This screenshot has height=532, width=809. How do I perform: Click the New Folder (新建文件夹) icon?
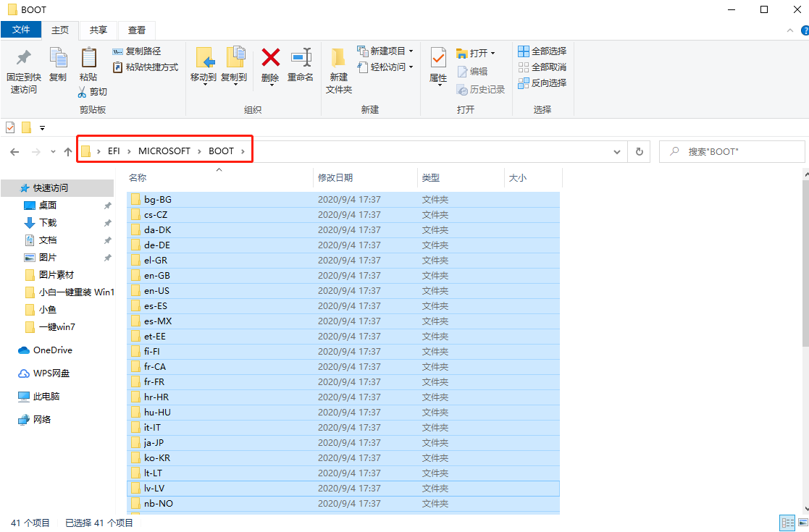pyautogui.click(x=338, y=58)
